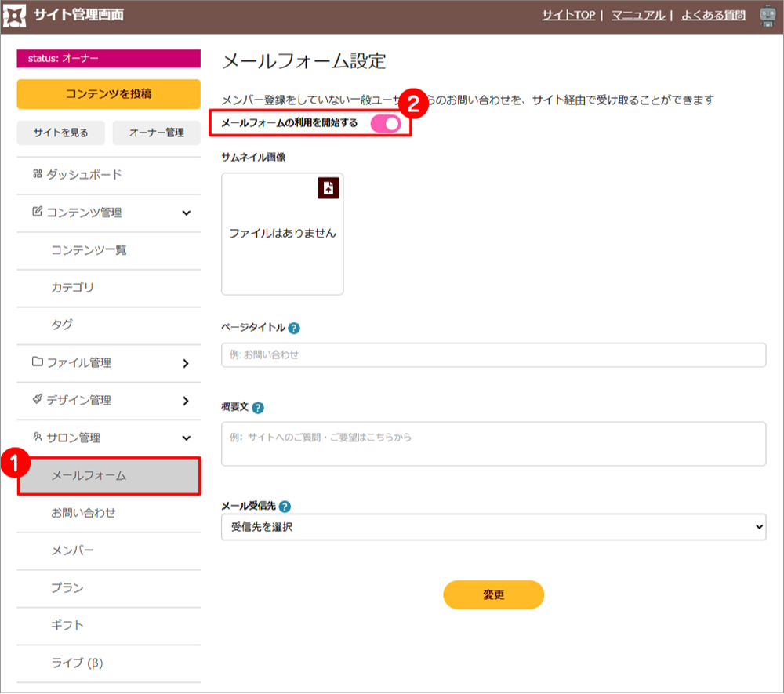
Task: Expand the ファイル管理 section
Action: (186, 363)
